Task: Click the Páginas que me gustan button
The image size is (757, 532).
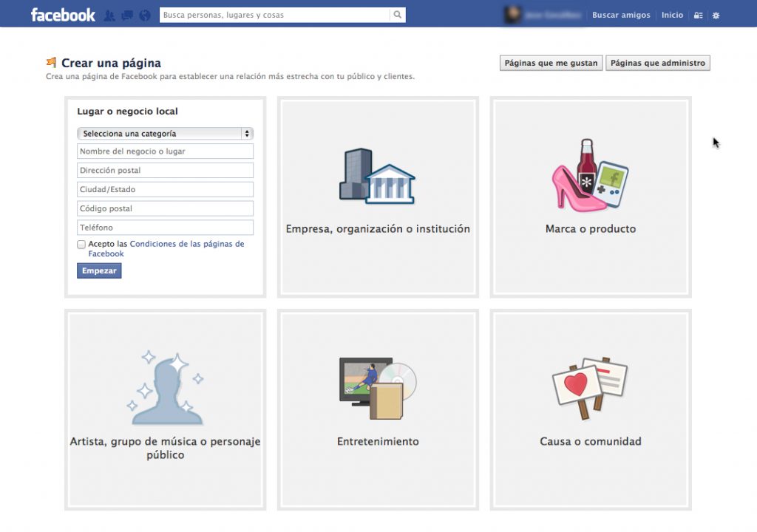Action: (551, 63)
